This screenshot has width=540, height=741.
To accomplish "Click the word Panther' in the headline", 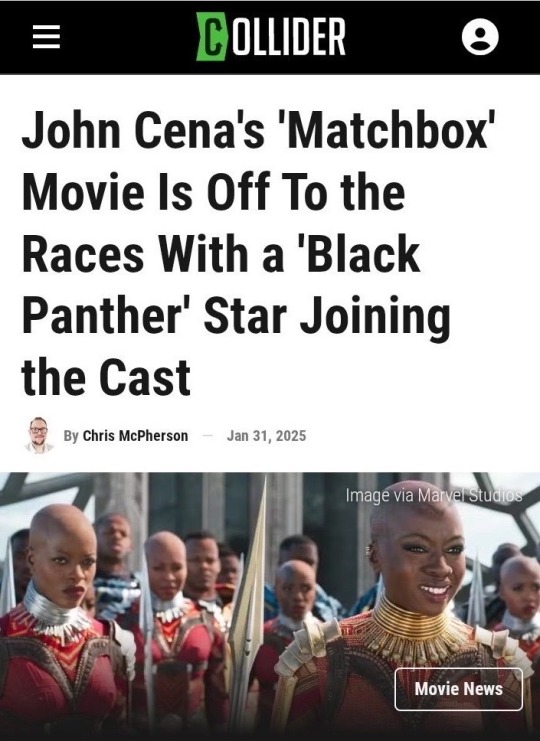I will [x=105, y=316].
